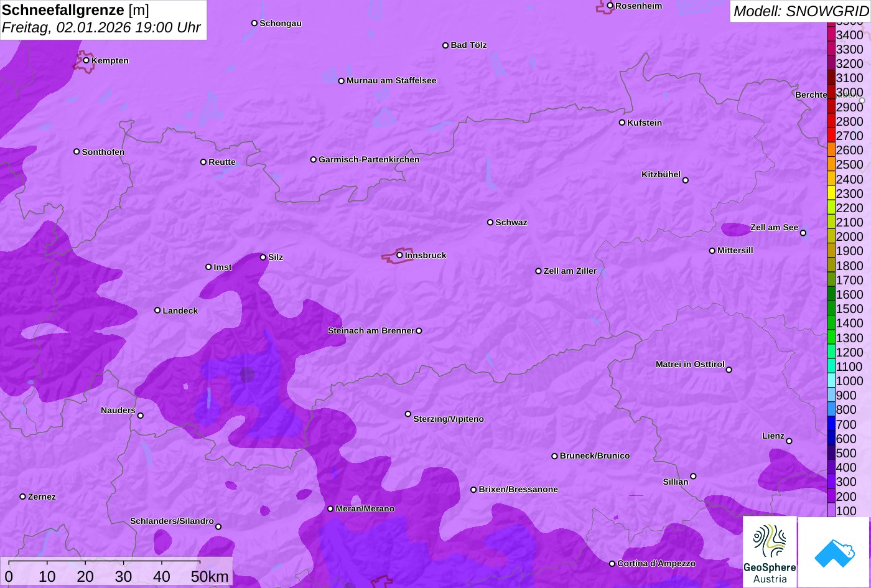
Task: Select the Sterzing/Vipiteno marker
Action: pos(408,414)
